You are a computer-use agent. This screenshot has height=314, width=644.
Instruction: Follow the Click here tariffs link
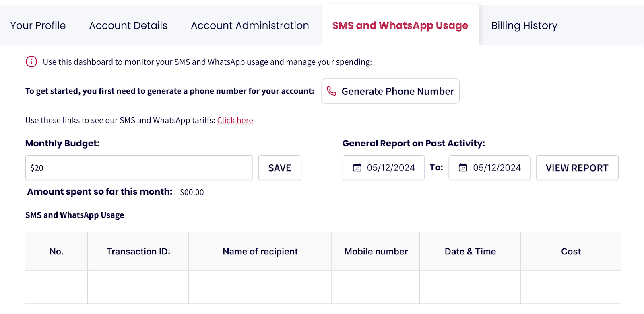(235, 120)
